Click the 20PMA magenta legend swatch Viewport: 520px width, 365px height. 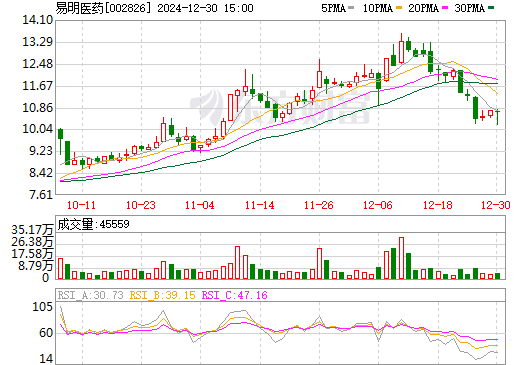(445, 8)
